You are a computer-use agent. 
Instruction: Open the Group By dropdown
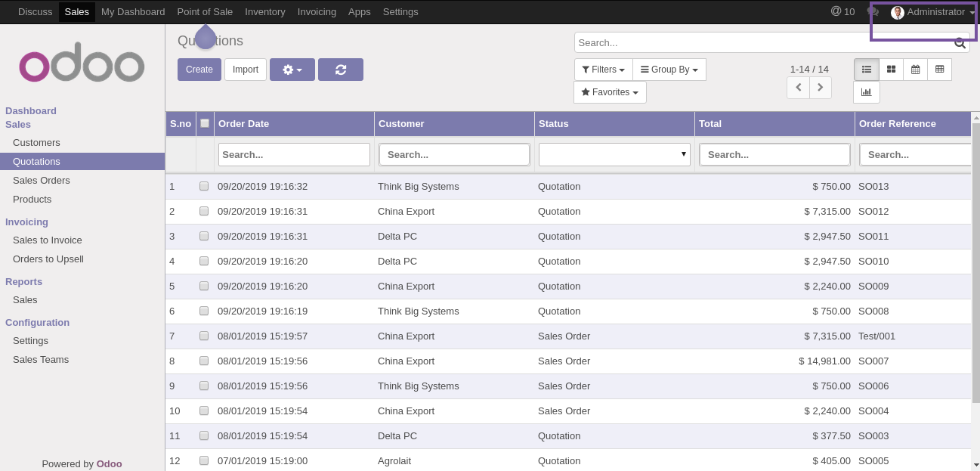tap(669, 70)
